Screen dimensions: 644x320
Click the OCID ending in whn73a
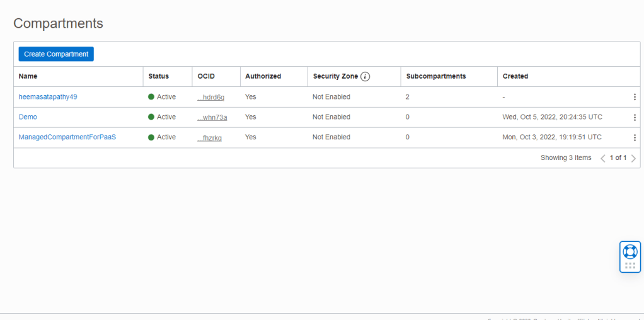tap(212, 117)
